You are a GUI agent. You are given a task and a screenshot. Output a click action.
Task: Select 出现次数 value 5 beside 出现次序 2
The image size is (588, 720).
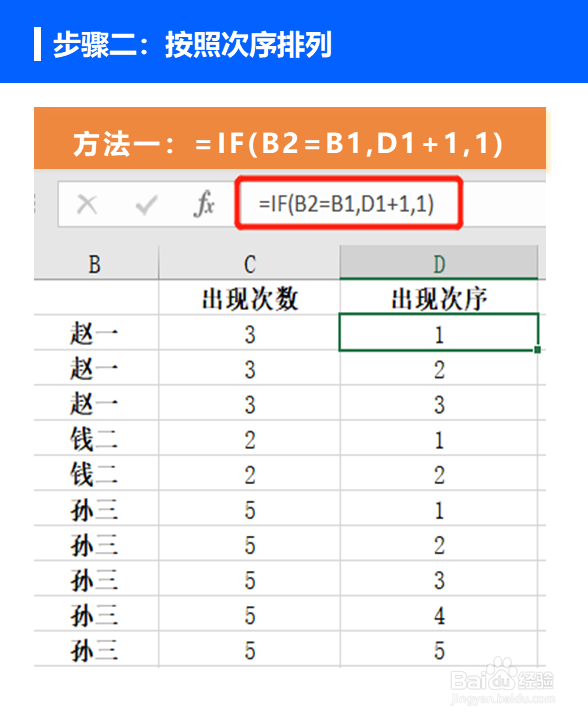point(250,544)
